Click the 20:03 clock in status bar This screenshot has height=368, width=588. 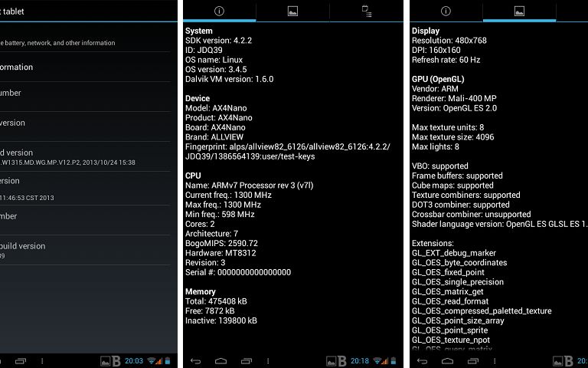click(x=134, y=360)
